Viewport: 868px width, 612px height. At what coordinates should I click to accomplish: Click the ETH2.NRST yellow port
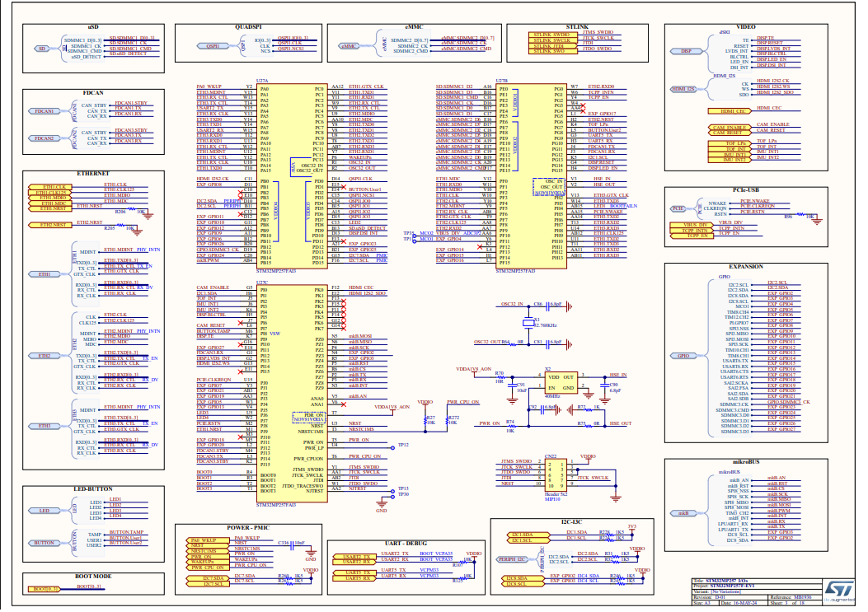click(x=50, y=225)
